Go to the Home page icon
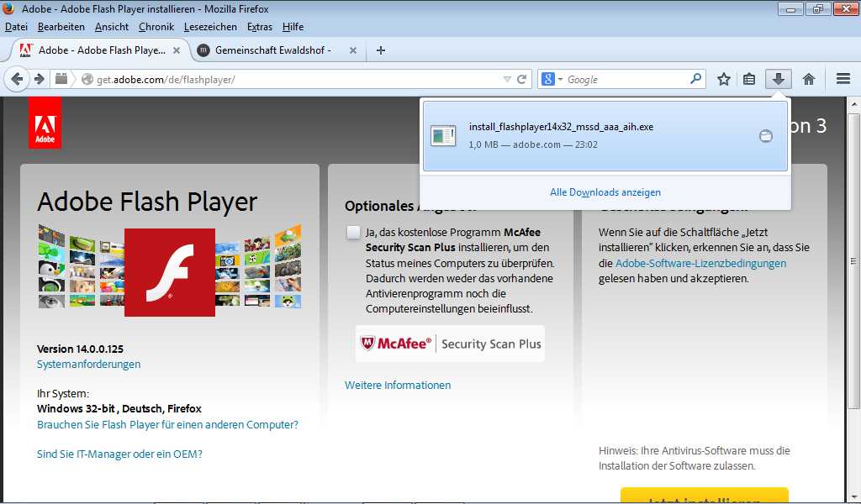861x504 pixels. (808, 80)
